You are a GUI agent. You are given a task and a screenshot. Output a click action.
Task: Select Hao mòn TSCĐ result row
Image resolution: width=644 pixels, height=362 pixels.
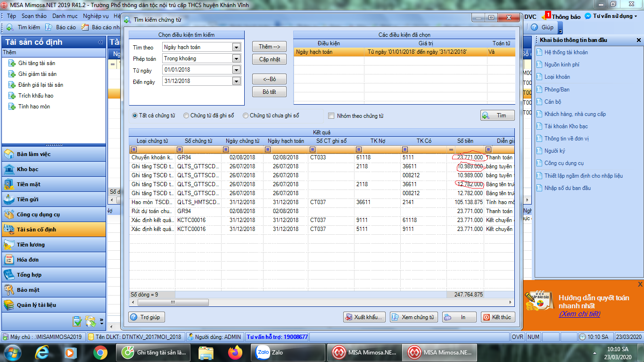[x=322, y=202]
